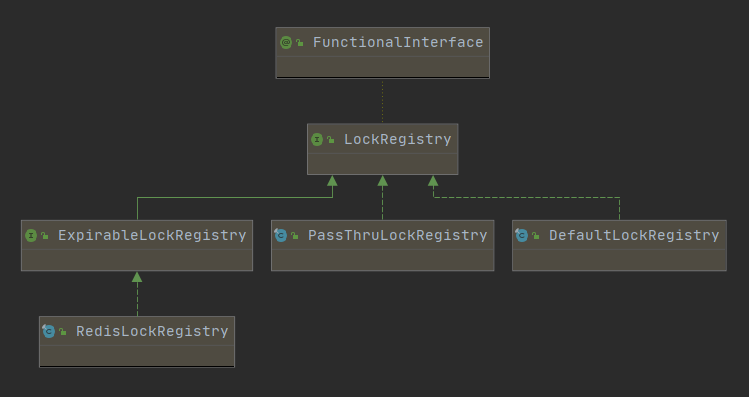Click the class icon on PassThruLockRegistry
Viewport: 749px width, 397px height.
pyautogui.click(x=280, y=235)
